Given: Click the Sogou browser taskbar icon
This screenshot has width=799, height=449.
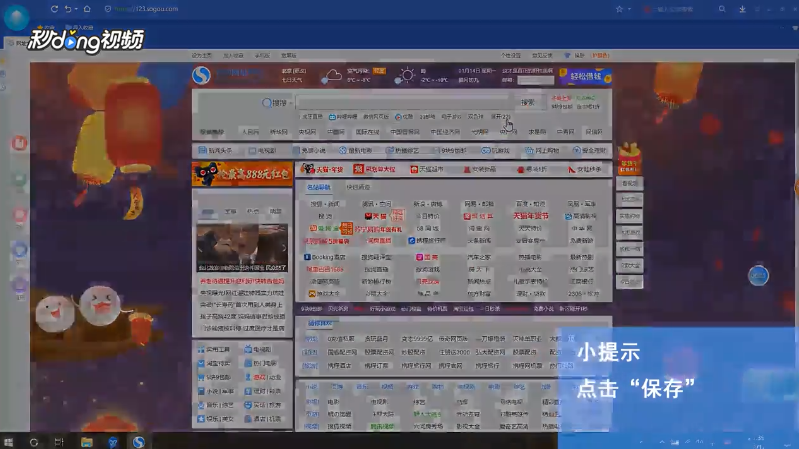Looking at the screenshot, I should [139, 442].
